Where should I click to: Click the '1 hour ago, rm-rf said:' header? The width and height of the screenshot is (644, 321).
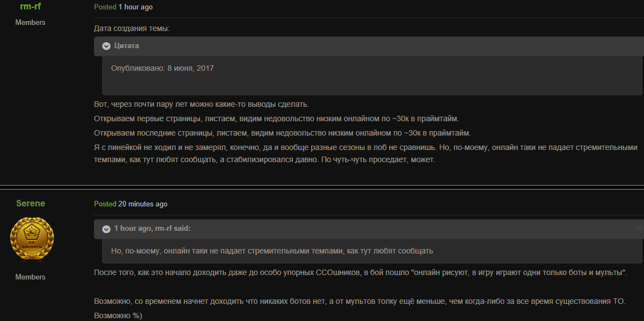pyautogui.click(x=152, y=229)
